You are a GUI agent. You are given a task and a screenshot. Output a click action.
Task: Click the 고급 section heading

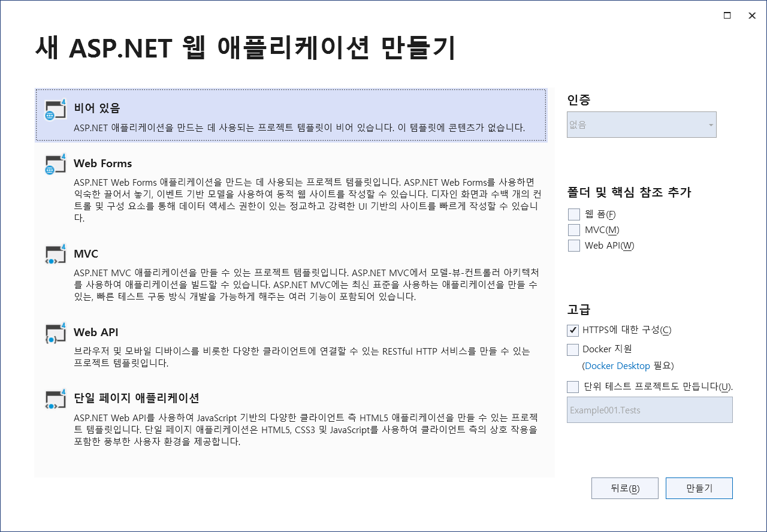(579, 310)
